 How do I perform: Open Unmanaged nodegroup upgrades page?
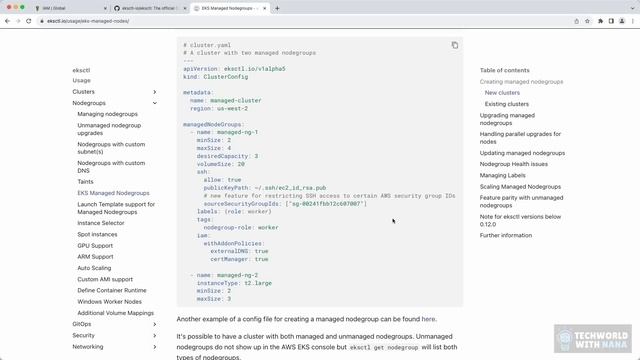[x=109, y=129]
